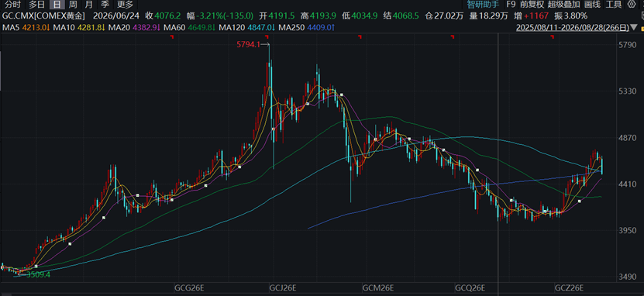The image size is (644, 296).
Task: Click the 2025/08/11-2026/08/28 date range link
Action: click(x=573, y=28)
